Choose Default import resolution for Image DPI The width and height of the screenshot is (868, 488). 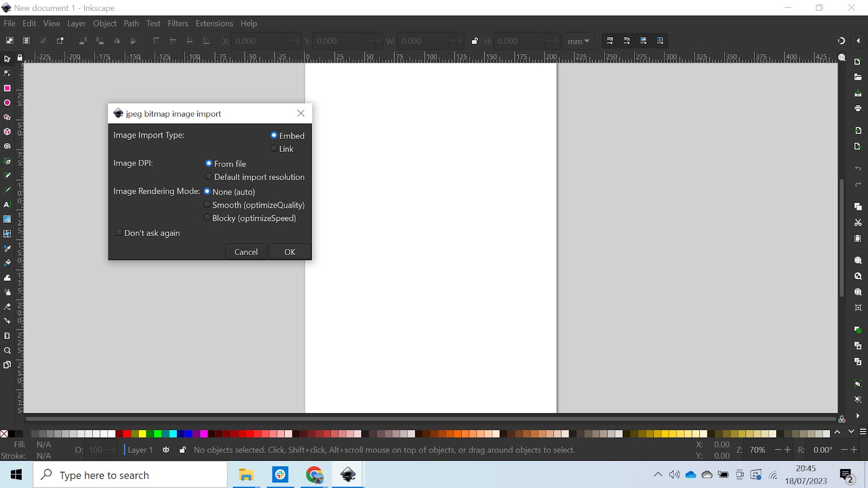pyautogui.click(x=209, y=176)
